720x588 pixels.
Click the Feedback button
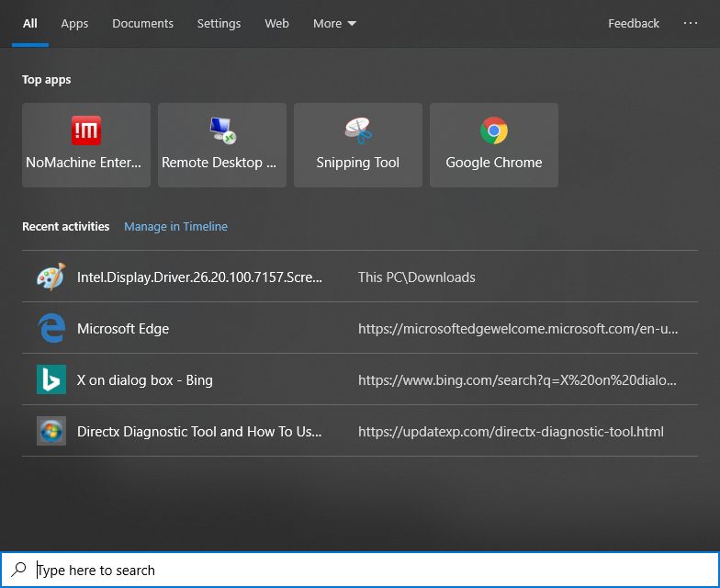[634, 23]
